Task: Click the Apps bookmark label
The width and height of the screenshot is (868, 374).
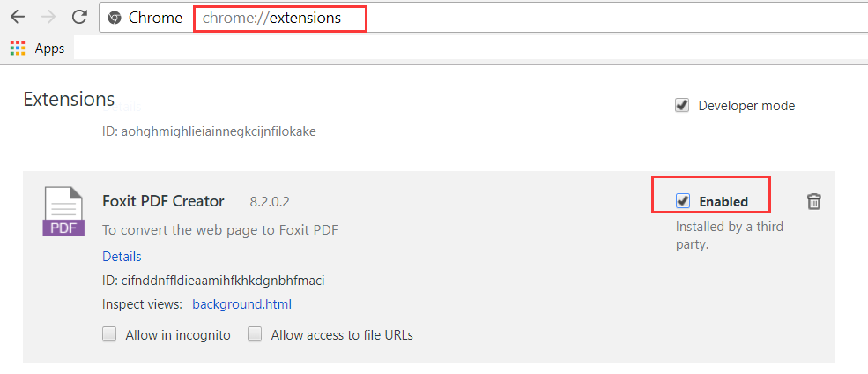Action: (50, 49)
